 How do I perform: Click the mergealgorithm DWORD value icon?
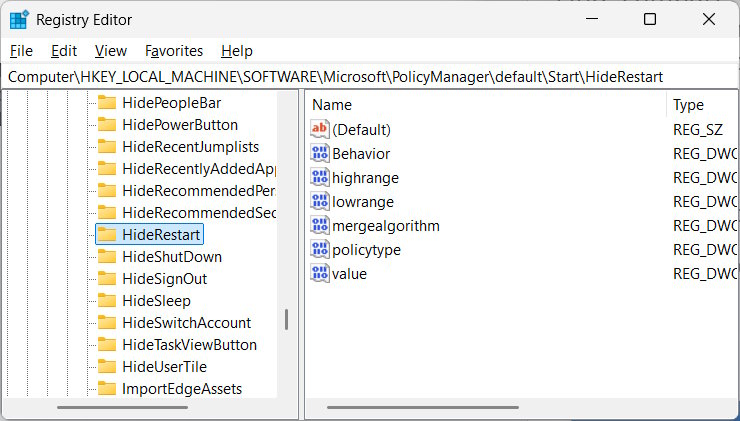(320, 225)
